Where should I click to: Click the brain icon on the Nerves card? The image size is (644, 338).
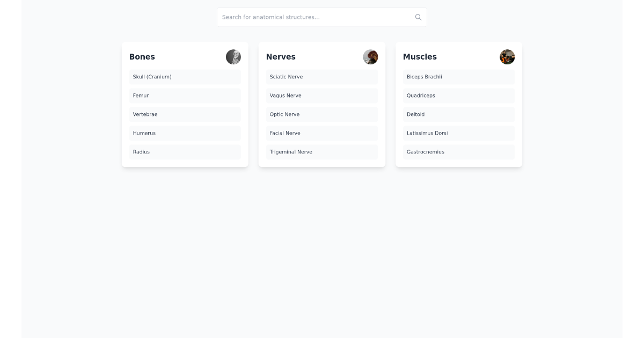click(370, 57)
